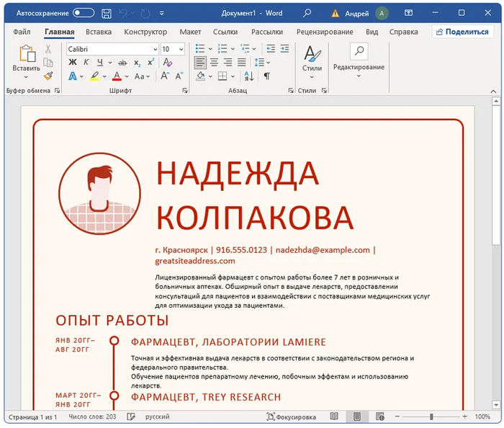Screen dimensions: 504x428
Task: Switch to Read Mode view in status bar
Action: [x=334, y=416]
